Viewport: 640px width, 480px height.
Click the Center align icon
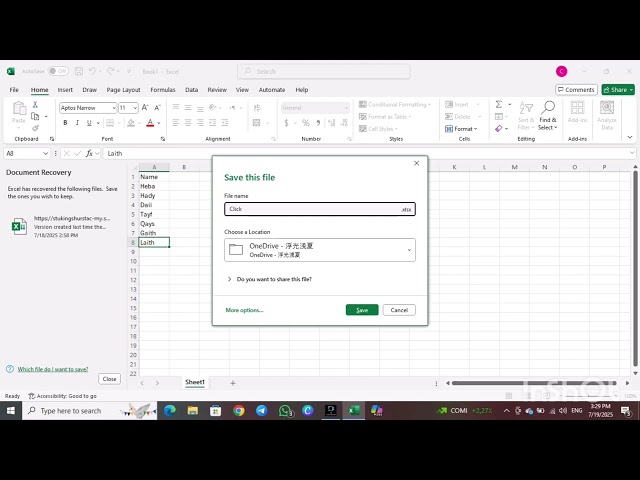[188, 122]
